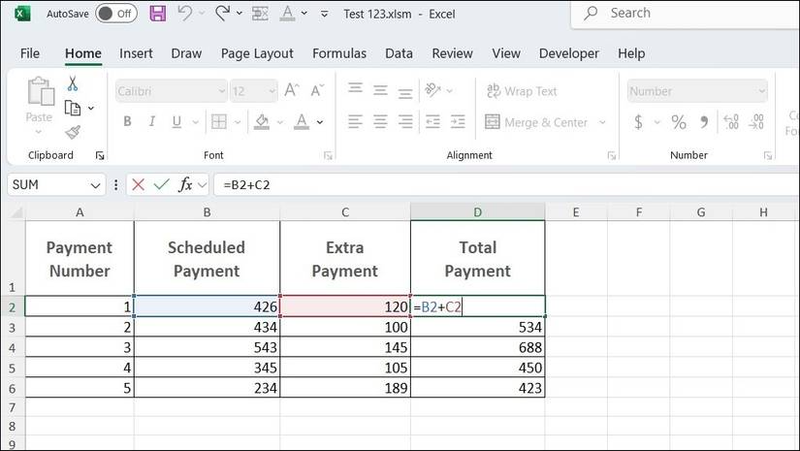Toggle Bold formatting
The width and height of the screenshot is (800, 451).
127,122
